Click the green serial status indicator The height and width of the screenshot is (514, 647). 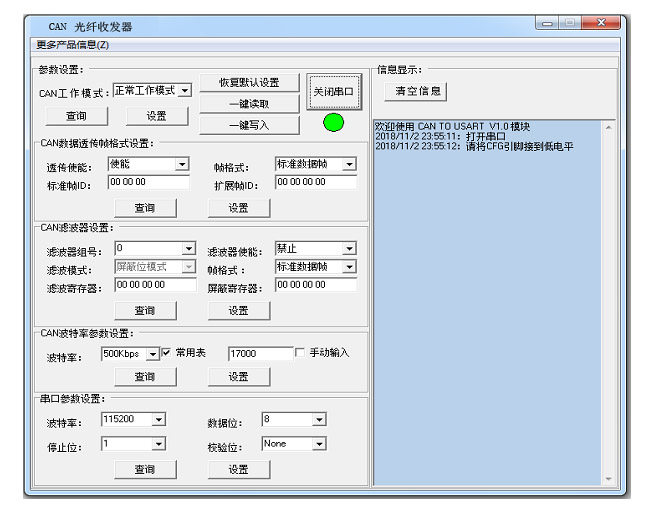click(x=333, y=123)
